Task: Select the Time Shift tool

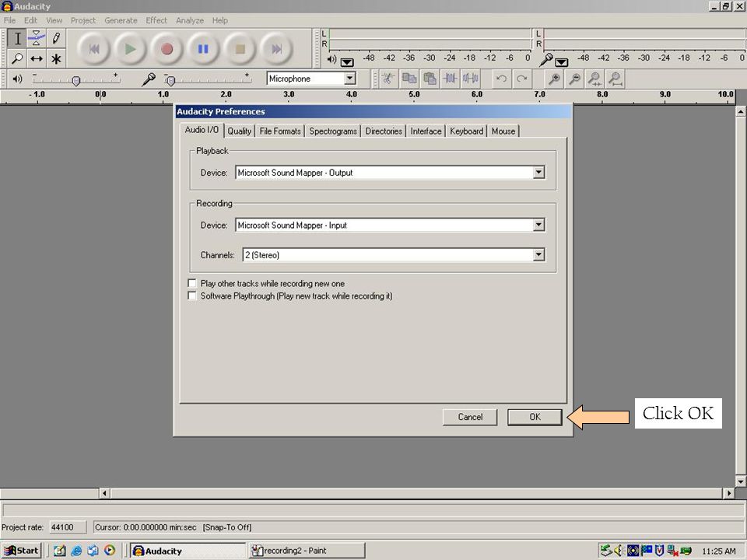Action: (x=37, y=58)
